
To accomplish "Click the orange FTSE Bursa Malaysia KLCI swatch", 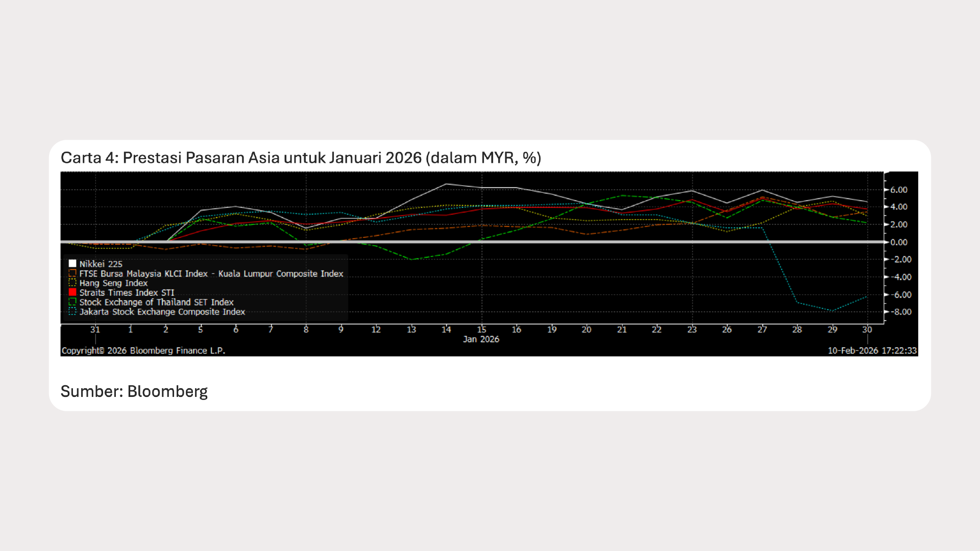I will coord(73,273).
